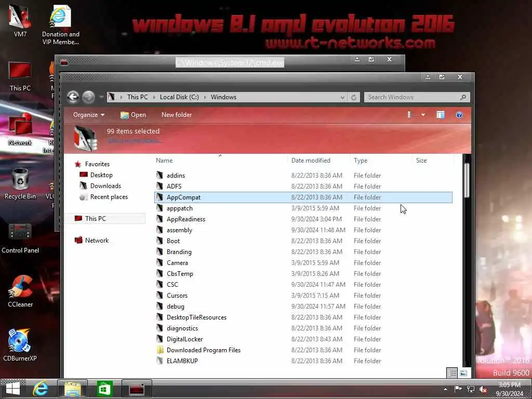Open the Store taskbar icon
532x399 pixels.
pos(104,389)
